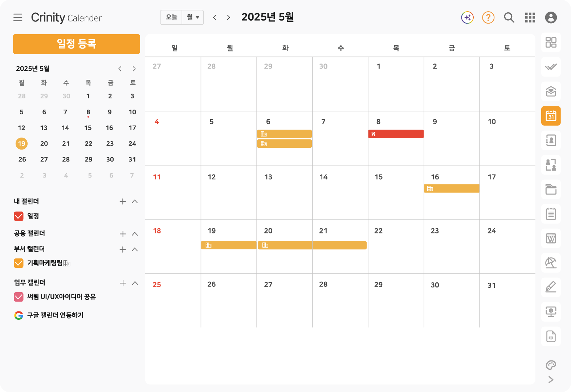Open the organization chart sidebar icon
Screen dimensions: 571x392
coord(551,165)
